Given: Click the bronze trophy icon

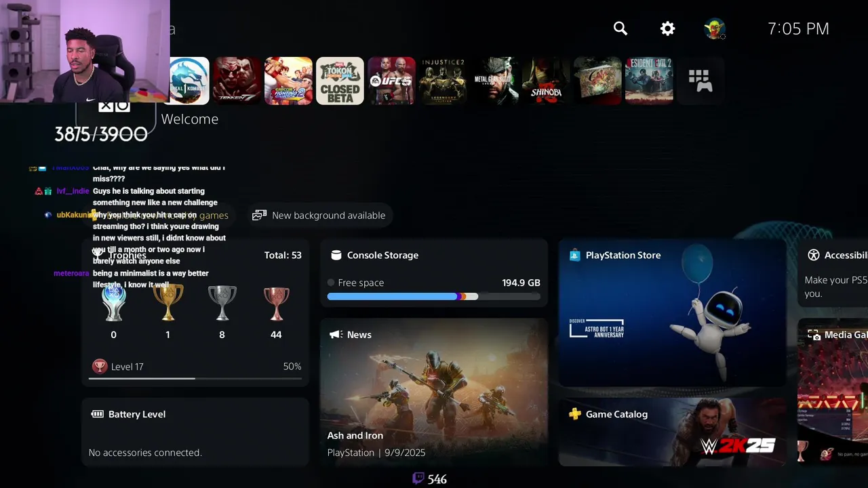Looking at the screenshot, I should click(x=276, y=303).
